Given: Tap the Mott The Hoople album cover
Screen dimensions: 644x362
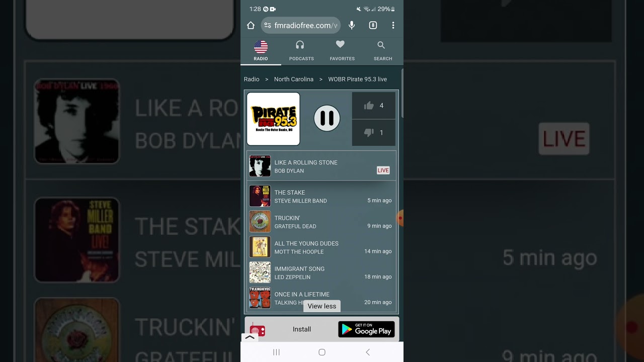Looking at the screenshot, I should click(x=260, y=247).
